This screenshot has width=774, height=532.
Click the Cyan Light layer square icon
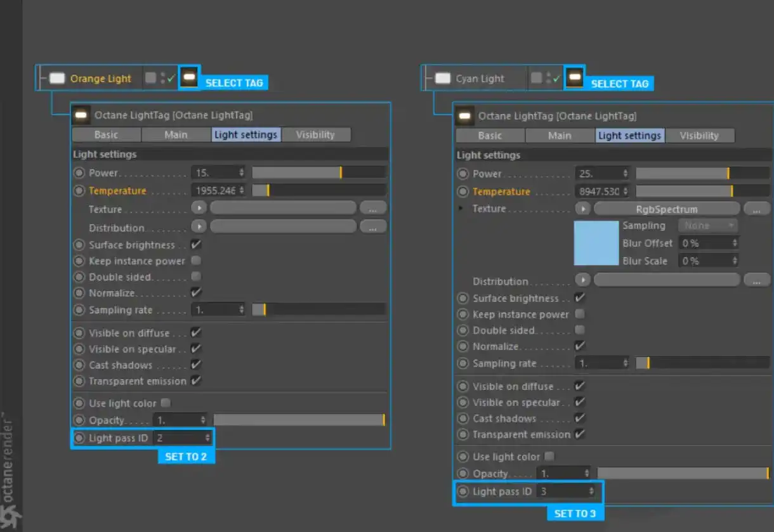[x=536, y=78]
